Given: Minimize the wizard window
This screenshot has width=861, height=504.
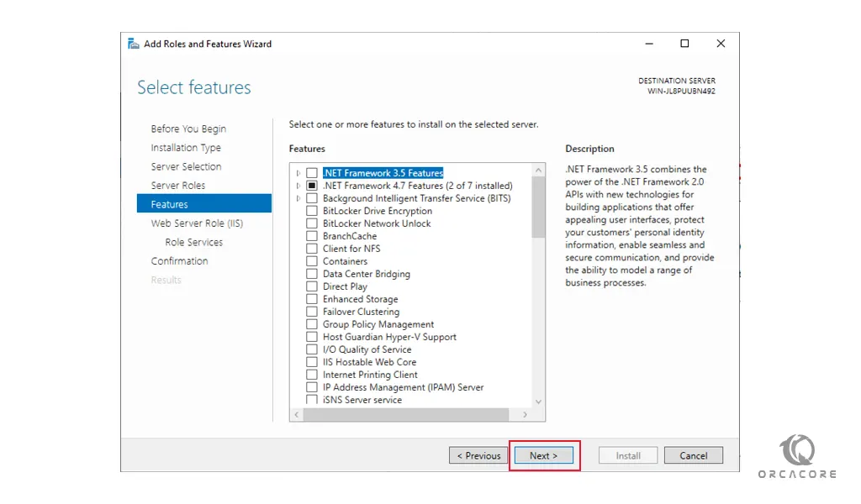Looking at the screenshot, I should pyautogui.click(x=649, y=44).
